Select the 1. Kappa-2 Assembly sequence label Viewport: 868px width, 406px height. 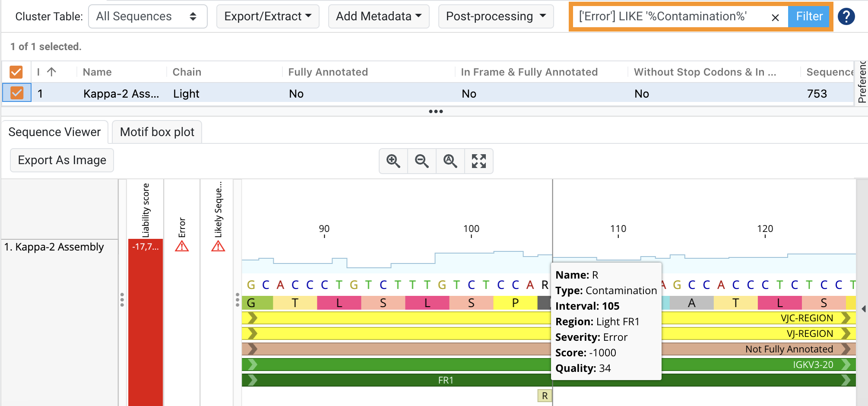point(54,247)
